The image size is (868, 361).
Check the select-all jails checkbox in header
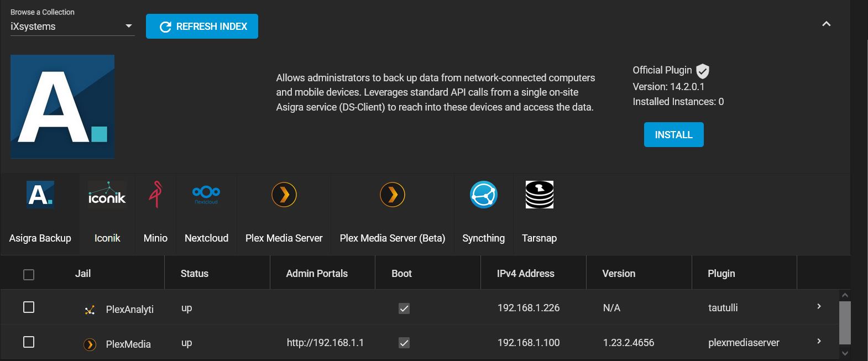click(x=29, y=274)
